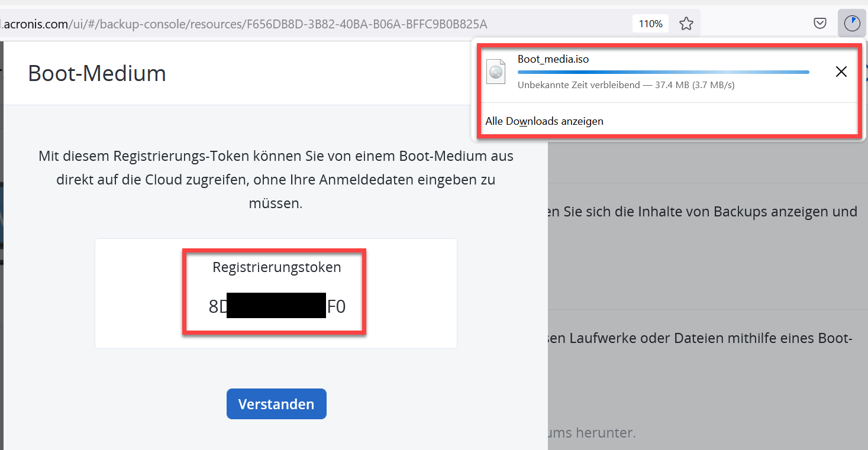The image size is (868, 450).
Task: Reset the 110% zoom level indicator
Action: tap(650, 24)
